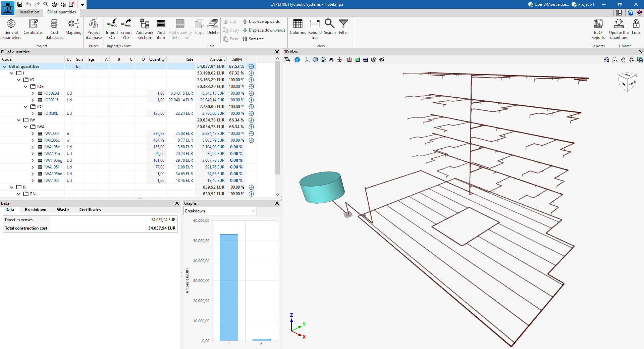This screenshot has width=644, height=349.
Task: Switch to Bill of quantities ribbon tab
Action: (61, 12)
